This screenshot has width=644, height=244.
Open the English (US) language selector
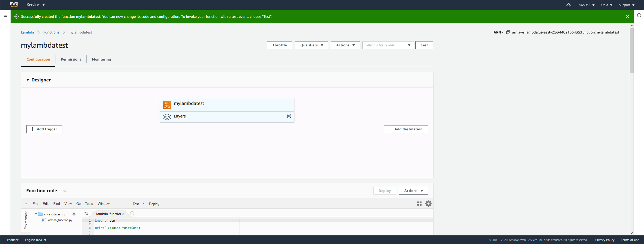(36, 240)
